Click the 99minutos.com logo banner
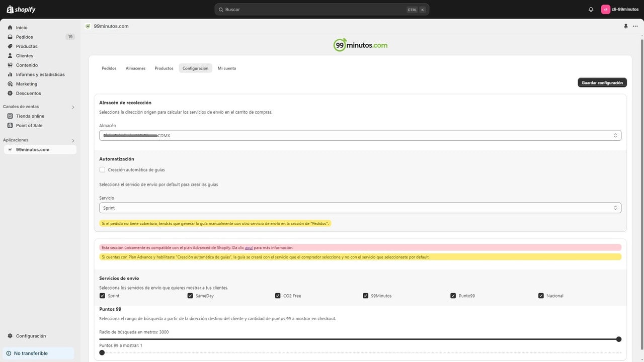Screen dimensions: 644x362 [x=360, y=45]
